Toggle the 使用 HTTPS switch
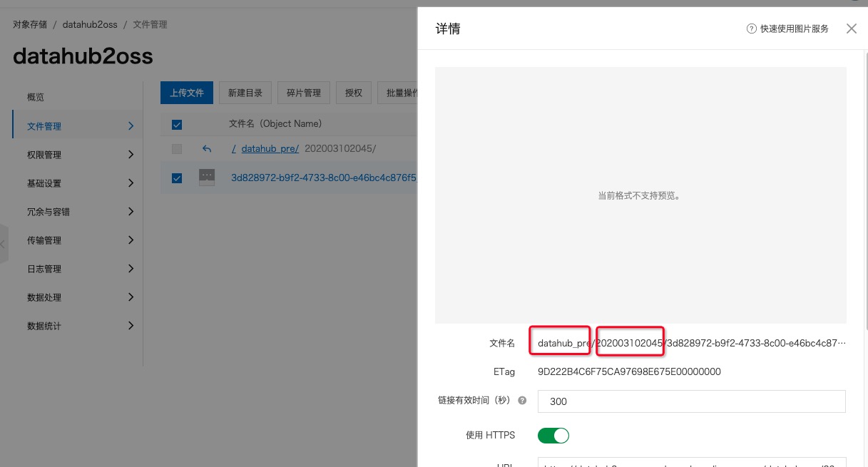The width and height of the screenshot is (868, 467). click(x=553, y=435)
